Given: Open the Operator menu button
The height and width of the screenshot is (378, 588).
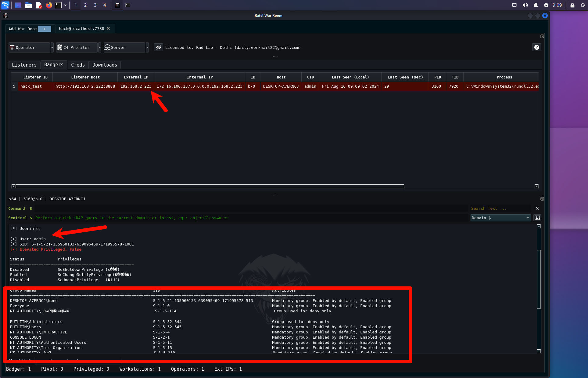Looking at the screenshot, I should click(x=29, y=47).
